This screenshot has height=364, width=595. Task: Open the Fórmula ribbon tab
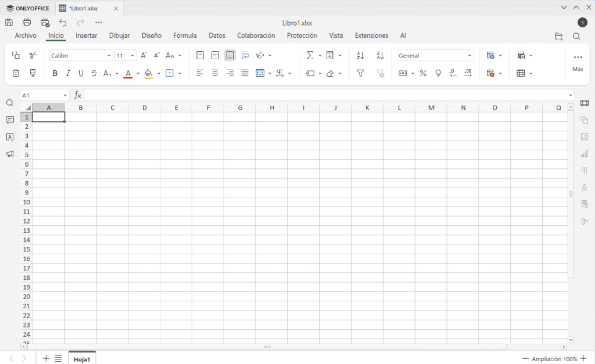[x=185, y=35]
